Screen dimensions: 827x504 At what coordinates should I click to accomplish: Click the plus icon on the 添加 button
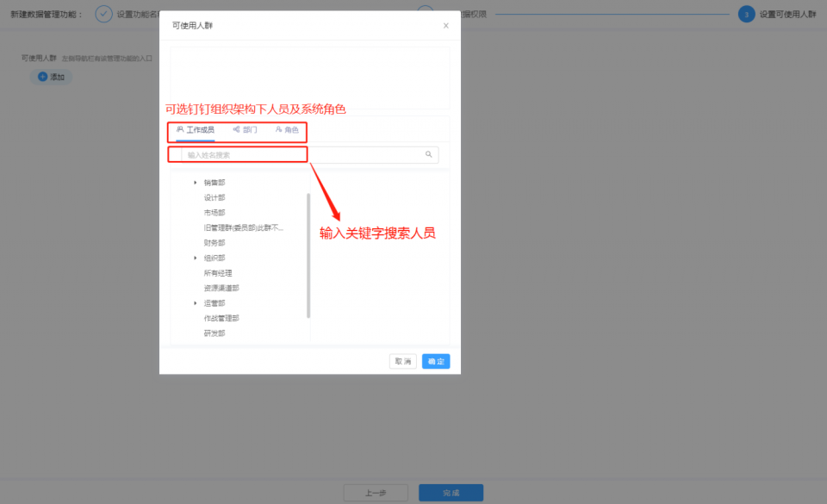(43, 77)
